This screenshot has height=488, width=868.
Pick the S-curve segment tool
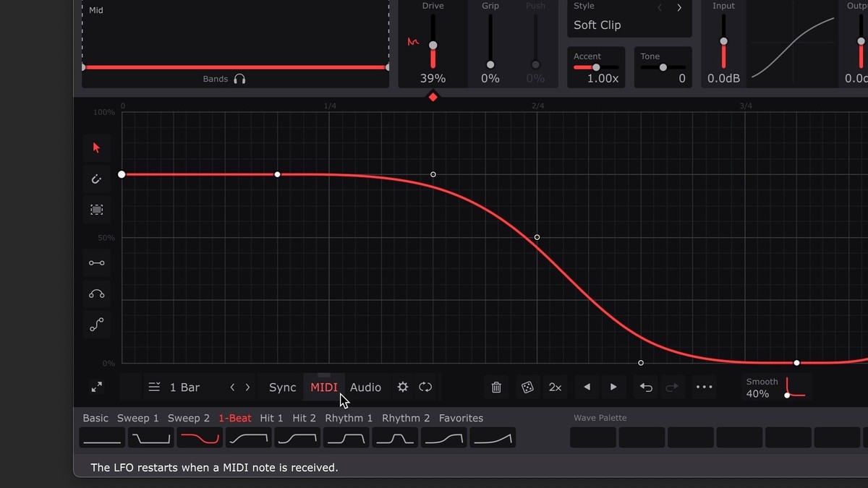(96, 325)
